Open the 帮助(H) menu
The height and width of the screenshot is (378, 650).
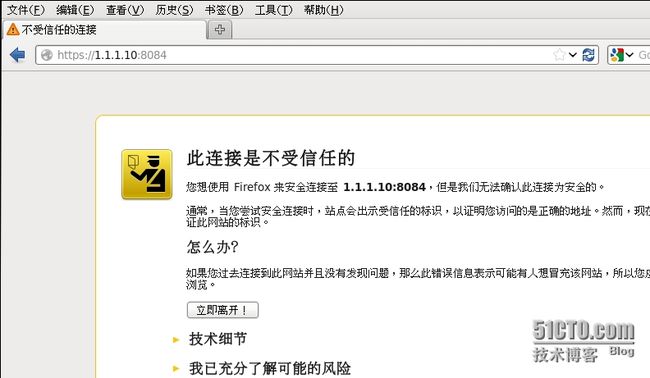[323, 10]
